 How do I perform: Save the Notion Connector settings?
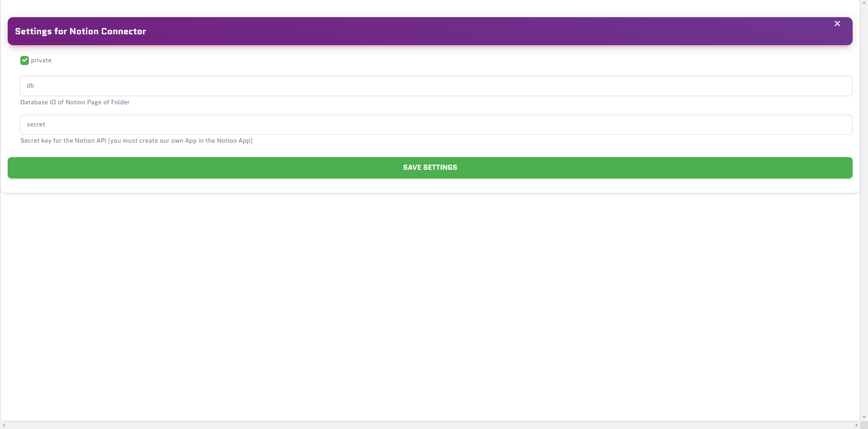430,168
